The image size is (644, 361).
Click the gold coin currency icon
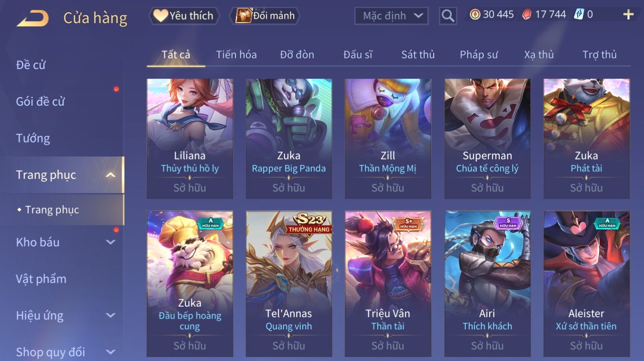[x=475, y=15]
